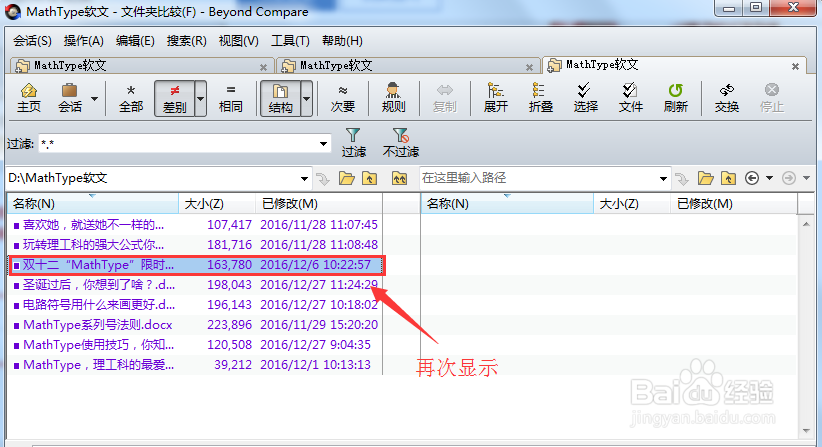Expand all folders with 展开
Image resolution: width=822 pixels, height=447 pixels.
495,98
